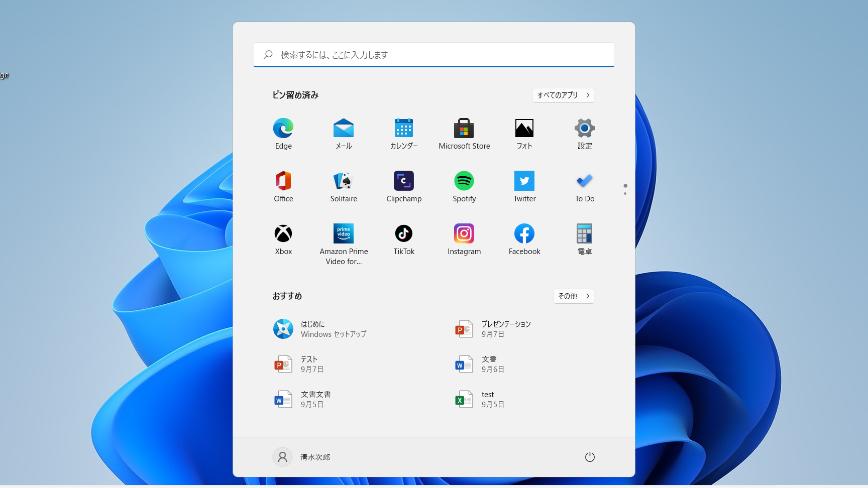Screen dimensions: 868x488
Task: Open TikTok
Action: coord(404,239)
